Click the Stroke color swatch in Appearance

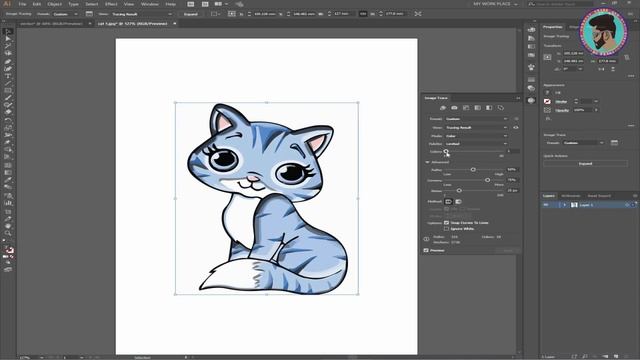pos(547,101)
